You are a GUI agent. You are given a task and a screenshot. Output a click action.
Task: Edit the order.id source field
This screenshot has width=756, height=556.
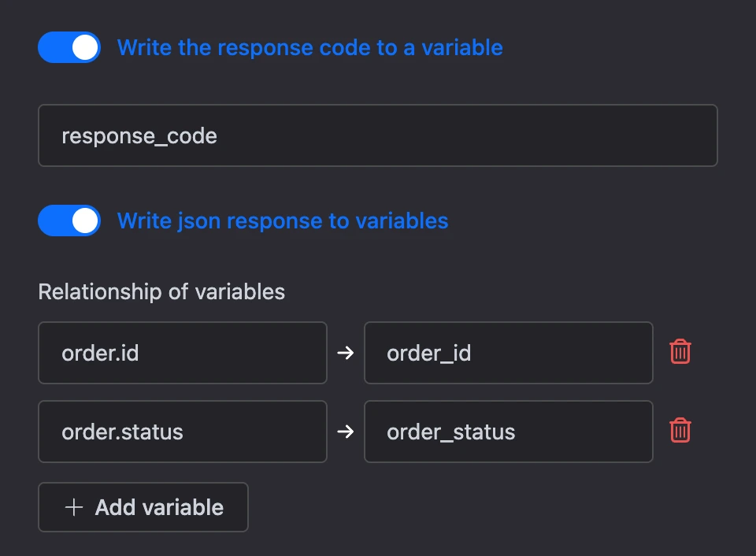pos(183,353)
